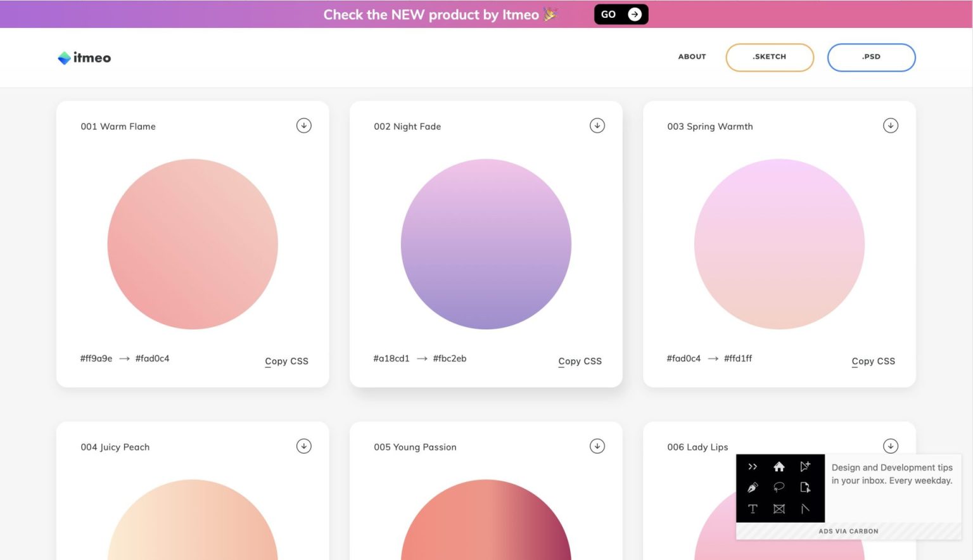Click the ADS VIA CARBON link
Image resolution: width=973 pixels, height=560 pixels.
849,531
